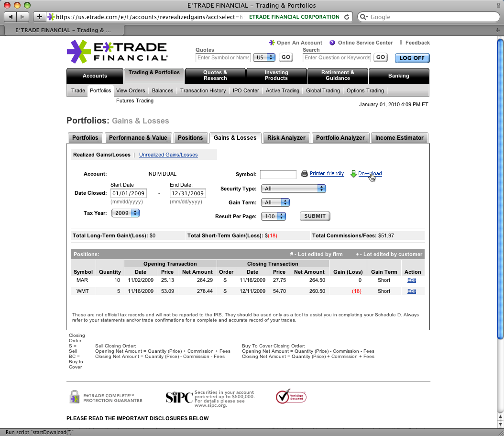Viewport: 504px width, 436px height.
Task: Go to Transaction History submenu item
Action: tap(203, 91)
